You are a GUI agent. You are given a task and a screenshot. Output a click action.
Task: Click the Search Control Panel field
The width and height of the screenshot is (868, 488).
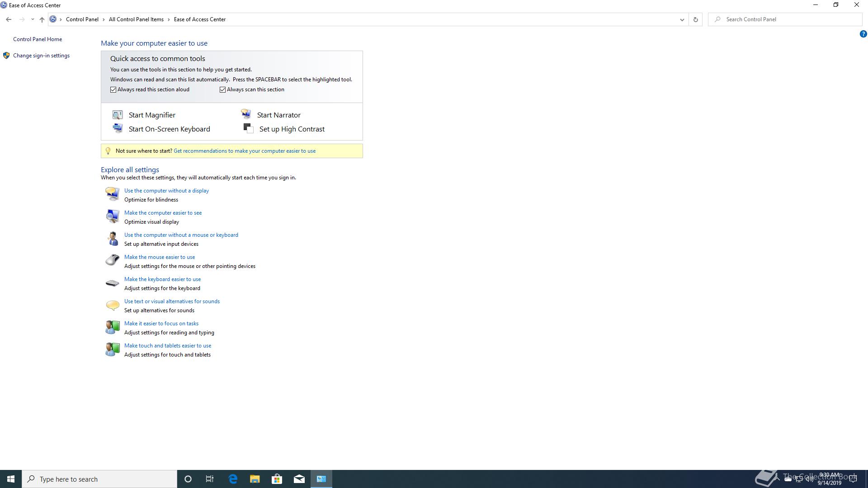click(785, 19)
